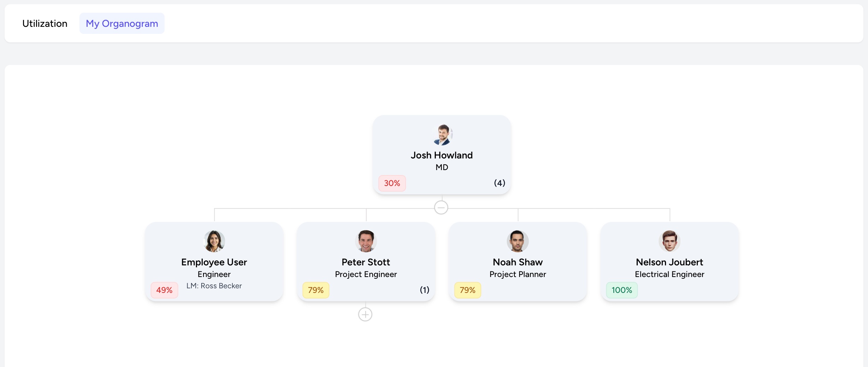Click the LM: Ross Becker label
The width and height of the screenshot is (868, 367).
[x=214, y=286]
